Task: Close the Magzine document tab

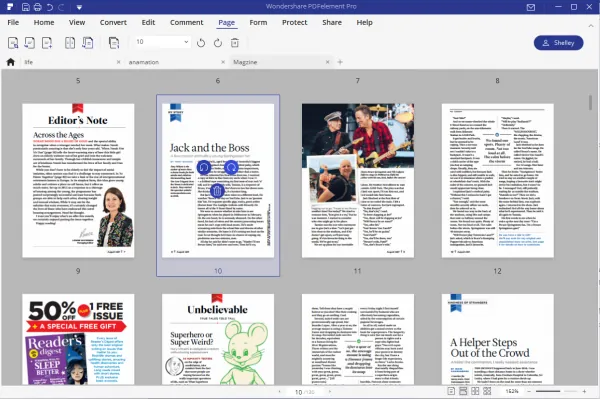Action: 328,62
